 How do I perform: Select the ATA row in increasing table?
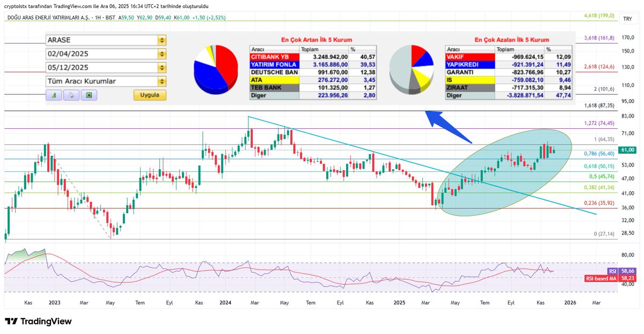click(312, 80)
